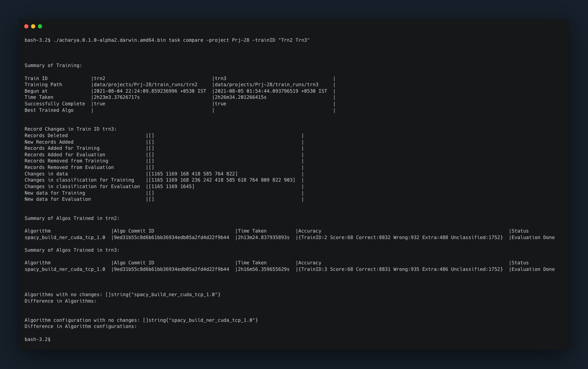
Task: Click the "Summary of Algos Trained in trn2:" heading
Action: 72,219
